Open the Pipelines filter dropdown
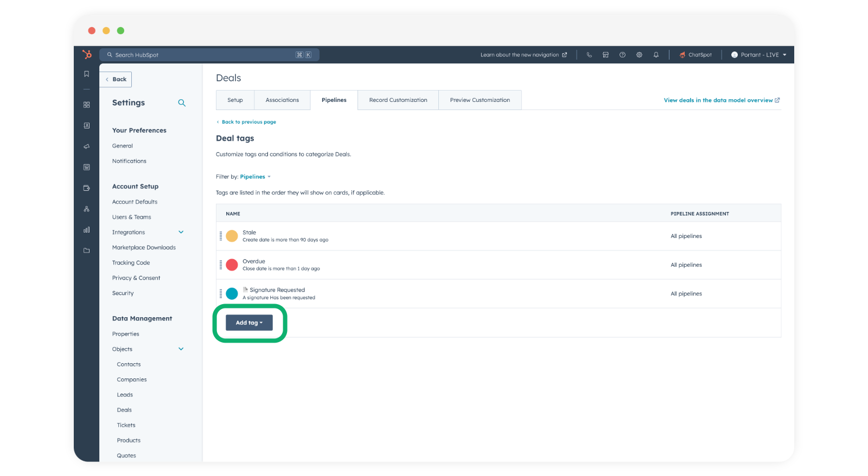The image size is (868, 476). tap(255, 177)
